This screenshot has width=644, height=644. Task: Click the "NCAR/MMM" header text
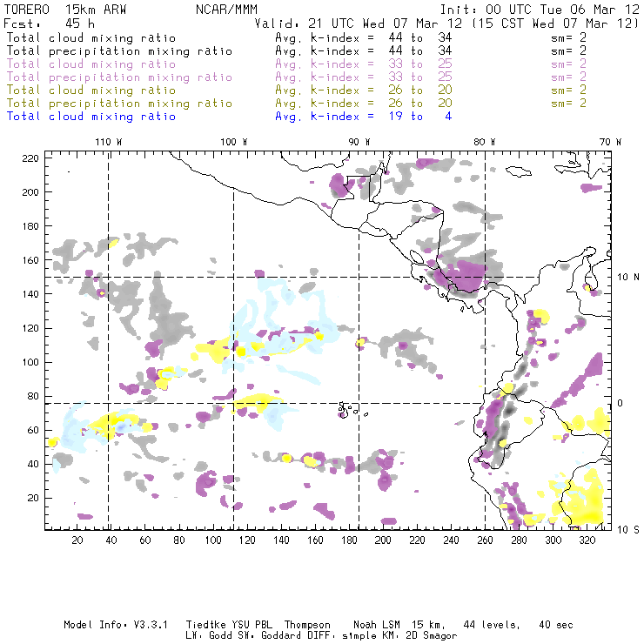point(227,10)
